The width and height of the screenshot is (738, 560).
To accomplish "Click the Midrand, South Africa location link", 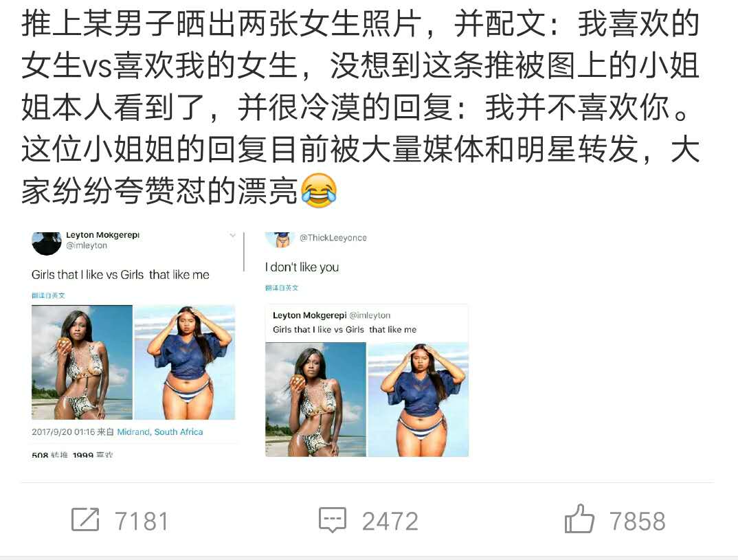I will point(160,432).
